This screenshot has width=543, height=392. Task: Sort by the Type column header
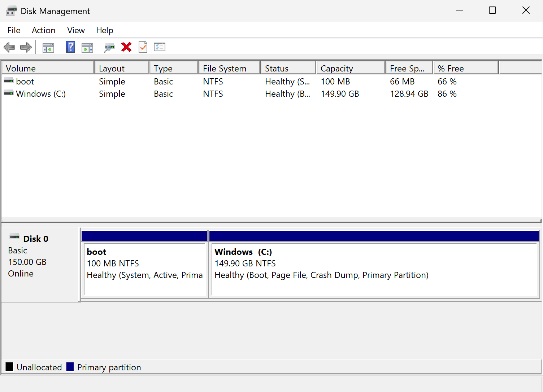coord(174,68)
